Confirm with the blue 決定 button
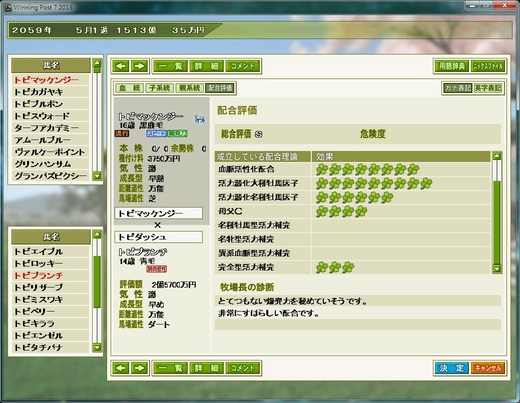Screen dimensions: 520x403 coord(452,368)
